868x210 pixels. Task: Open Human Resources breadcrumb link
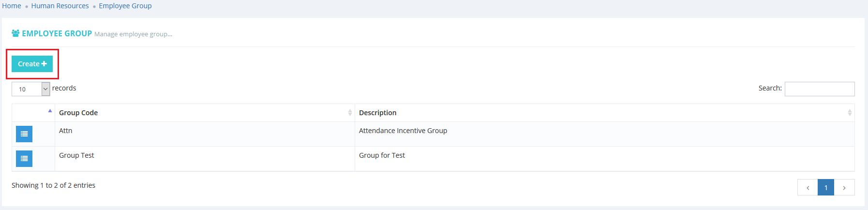coord(60,6)
